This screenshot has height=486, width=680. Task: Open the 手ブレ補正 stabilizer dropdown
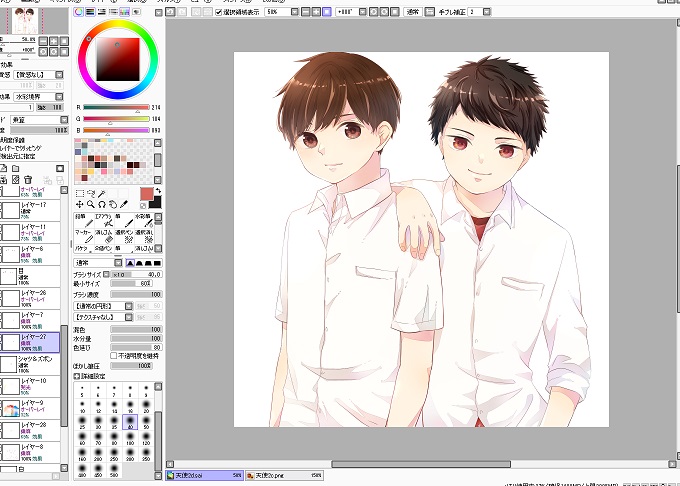pyautogui.click(x=487, y=12)
